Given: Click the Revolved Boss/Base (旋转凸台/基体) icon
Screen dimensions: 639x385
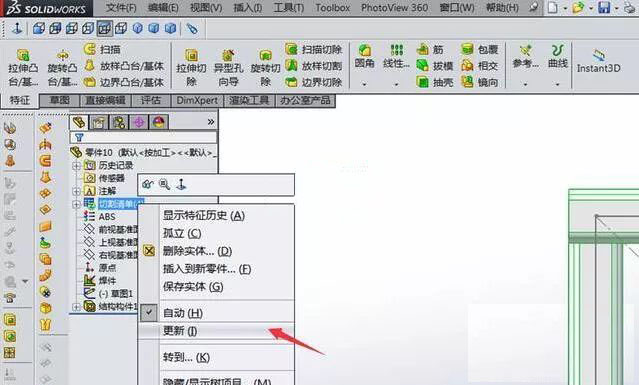Looking at the screenshot, I should tap(62, 55).
